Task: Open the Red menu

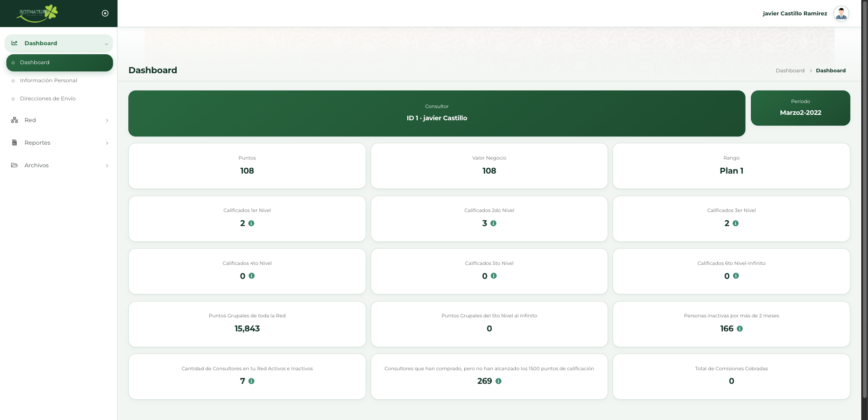Action: pos(59,120)
